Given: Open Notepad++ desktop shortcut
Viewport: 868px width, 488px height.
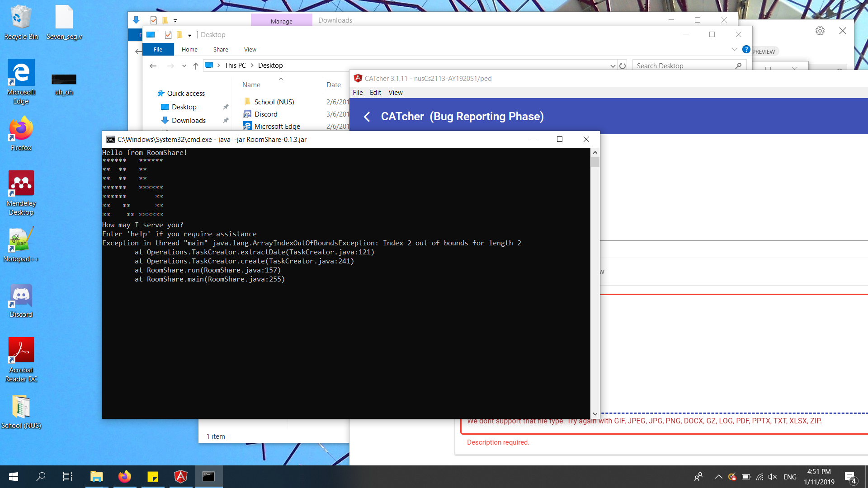Looking at the screenshot, I should click(21, 239).
